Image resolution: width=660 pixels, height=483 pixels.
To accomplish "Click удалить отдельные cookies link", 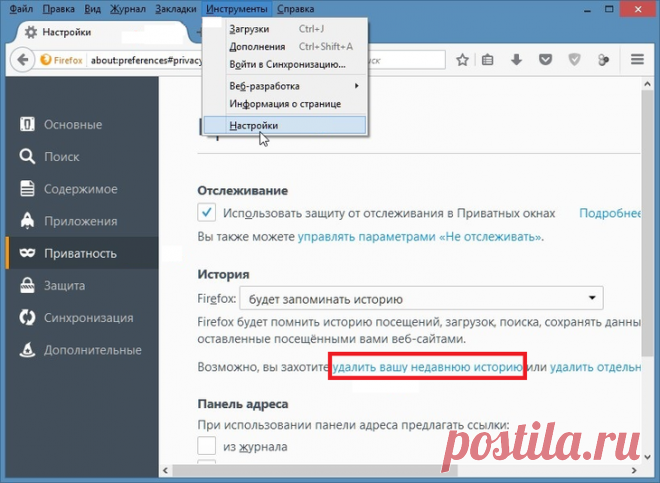I will pyautogui.click(x=595, y=367).
